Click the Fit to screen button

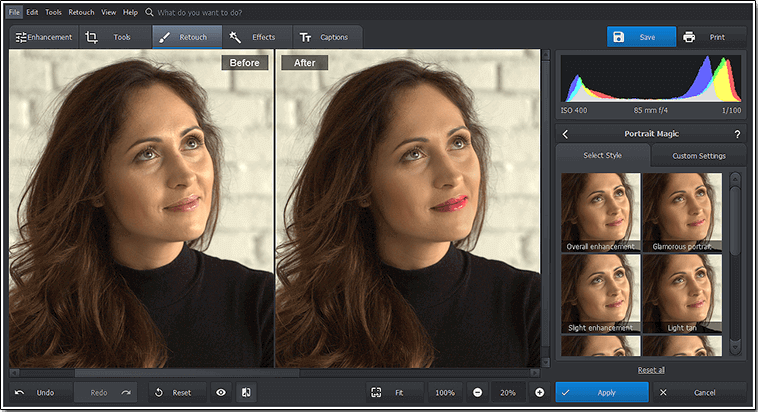(x=394, y=393)
